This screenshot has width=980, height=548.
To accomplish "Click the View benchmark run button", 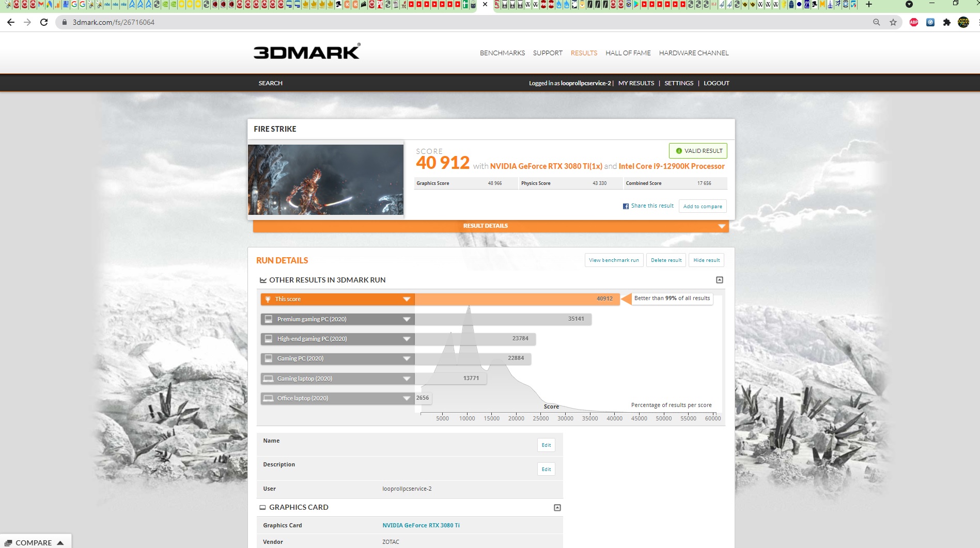I will pyautogui.click(x=614, y=260).
